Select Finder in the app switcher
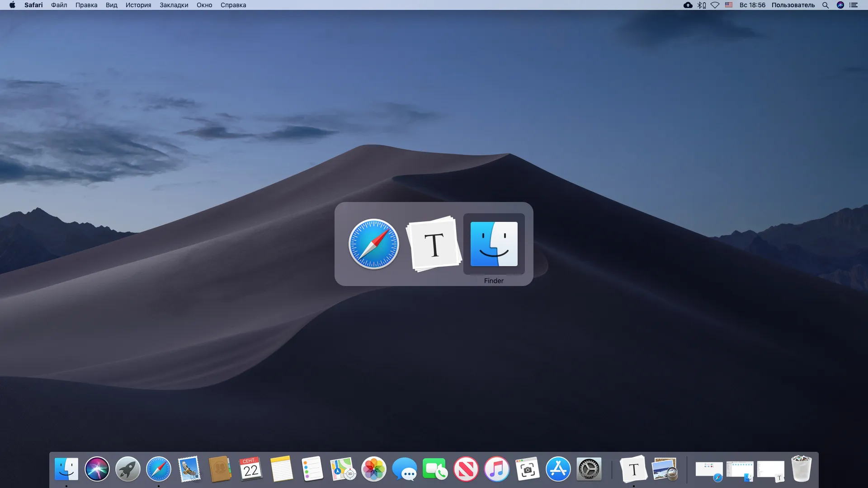 [494, 244]
